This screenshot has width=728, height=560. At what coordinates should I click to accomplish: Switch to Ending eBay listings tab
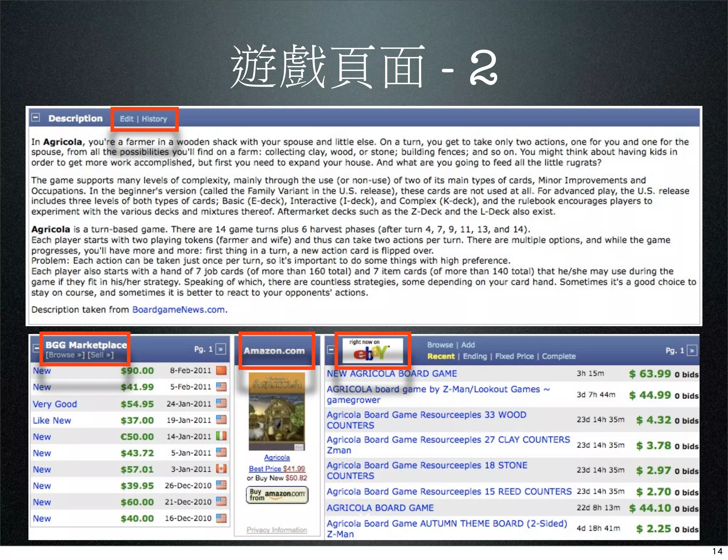pyautogui.click(x=475, y=356)
